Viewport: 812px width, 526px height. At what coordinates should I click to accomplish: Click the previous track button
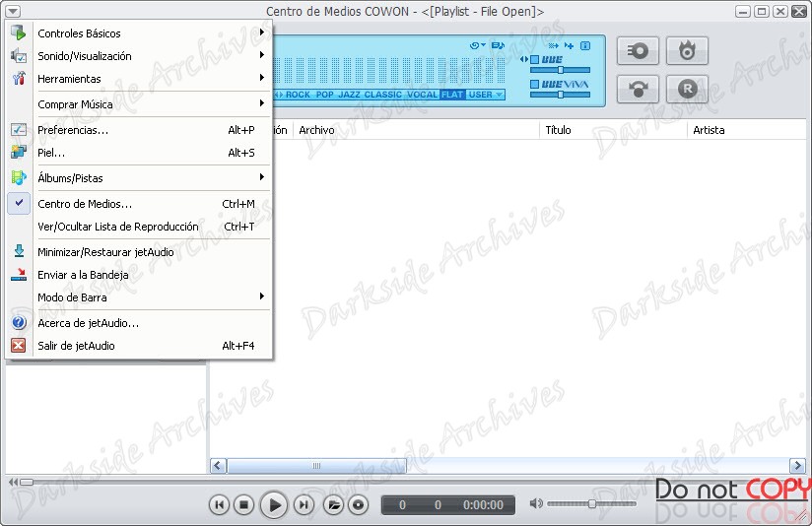pyautogui.click(x=219, y=504)
